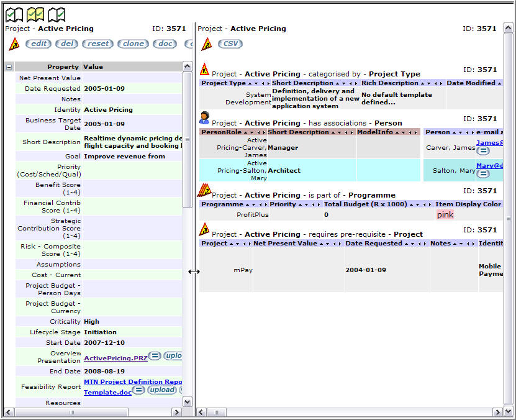Click the construction icon beside Programme section
516x420 pixels.
tap(204, 190)
